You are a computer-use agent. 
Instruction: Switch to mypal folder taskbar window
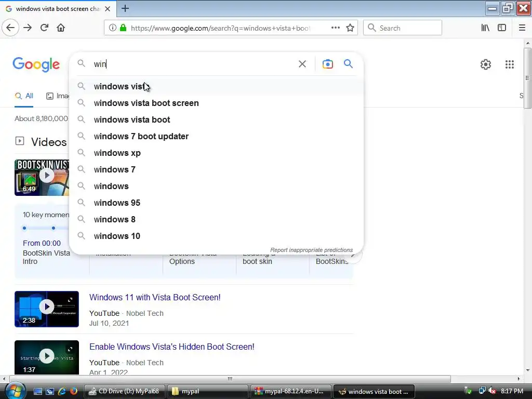coord(207,391)
